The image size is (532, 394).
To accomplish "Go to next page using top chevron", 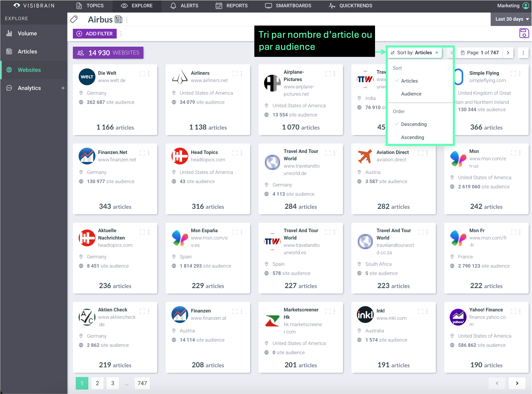I will point(508,53).
